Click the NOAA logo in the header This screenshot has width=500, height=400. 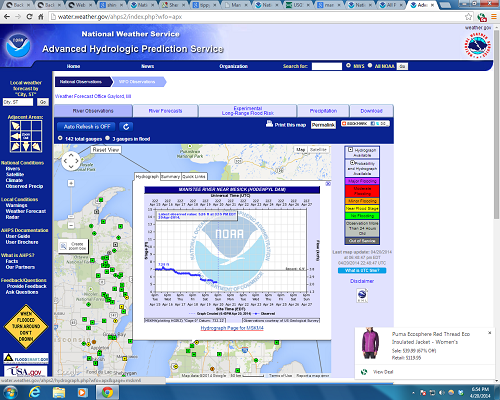pyautogui.click(x=18, y=46)
